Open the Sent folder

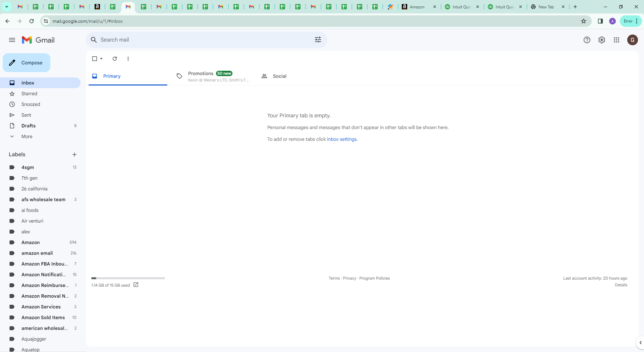(40, 115)
